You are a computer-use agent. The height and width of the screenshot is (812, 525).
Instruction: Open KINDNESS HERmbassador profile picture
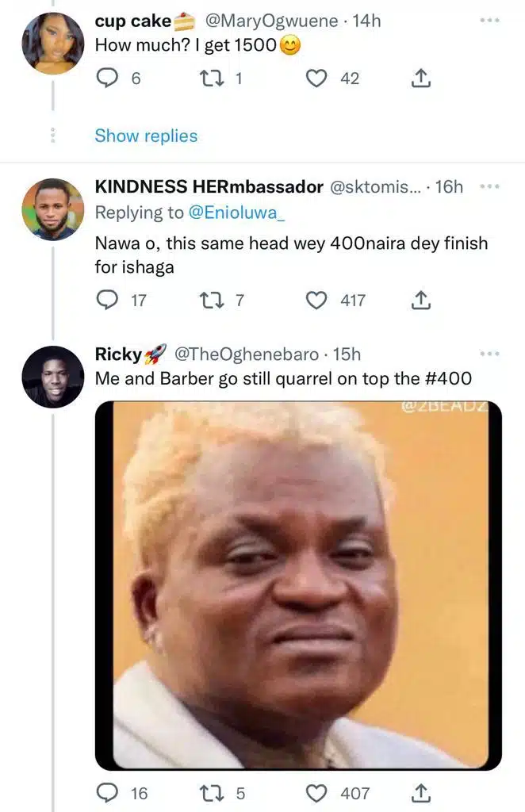[52, 209]
